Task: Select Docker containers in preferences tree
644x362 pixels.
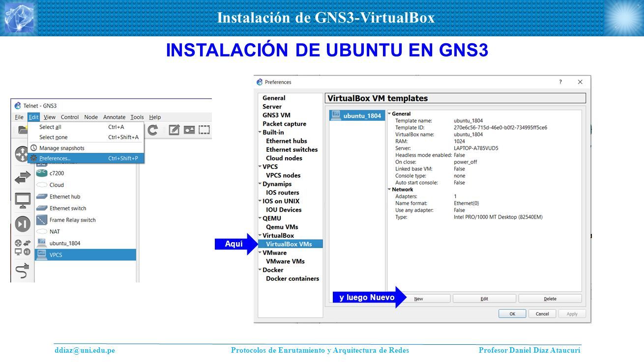Action: click(293, 278)
